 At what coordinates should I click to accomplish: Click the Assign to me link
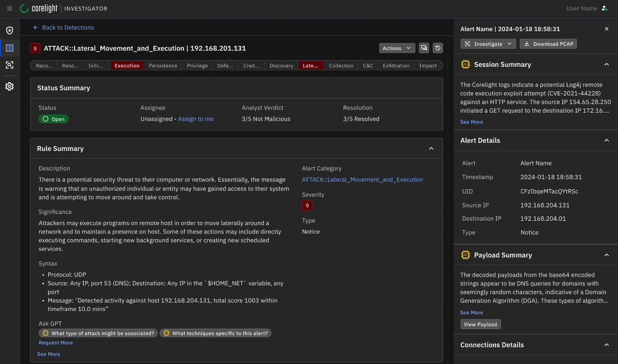[196, 119]
